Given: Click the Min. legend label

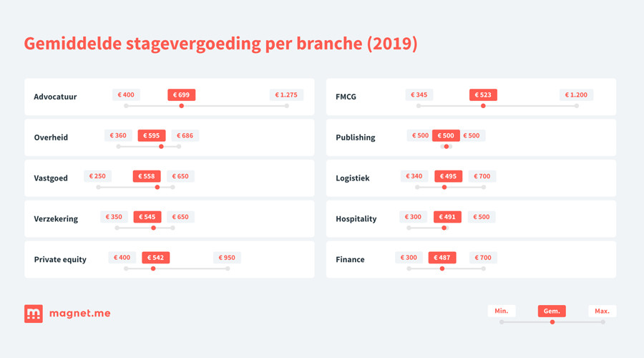Looking at the screenshot, I should (502, 311).
